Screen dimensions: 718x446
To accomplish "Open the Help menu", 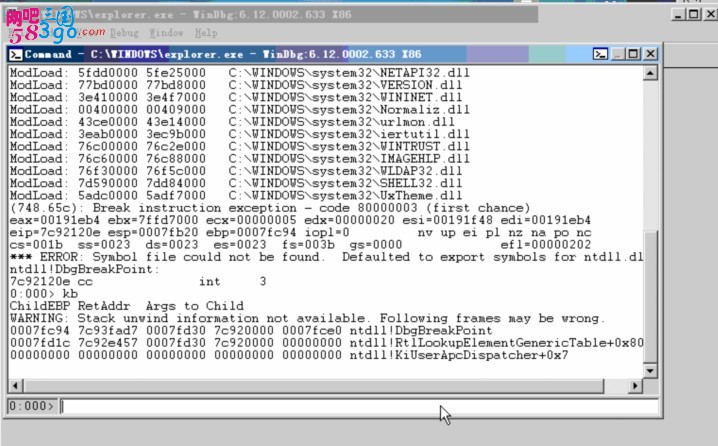I will click(x=206, y=33).
